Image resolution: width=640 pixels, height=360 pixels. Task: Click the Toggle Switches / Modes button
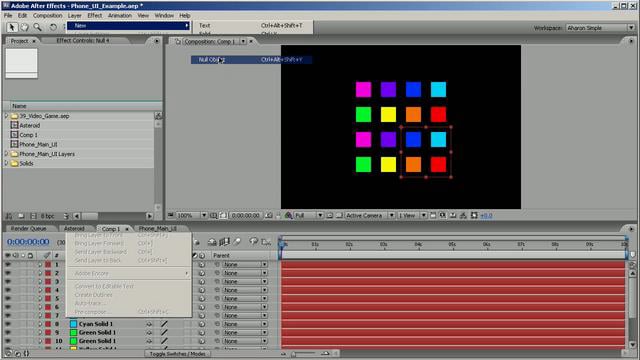[177, 354]
